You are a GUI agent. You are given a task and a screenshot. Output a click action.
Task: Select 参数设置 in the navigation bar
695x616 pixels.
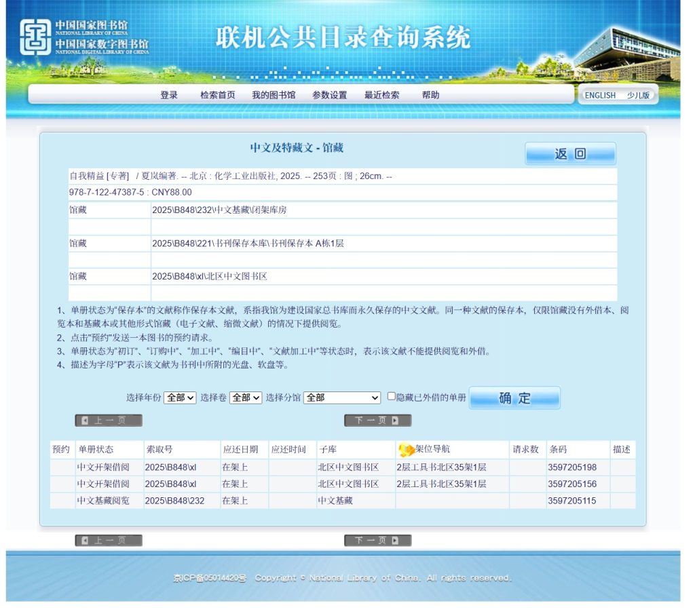329,95
